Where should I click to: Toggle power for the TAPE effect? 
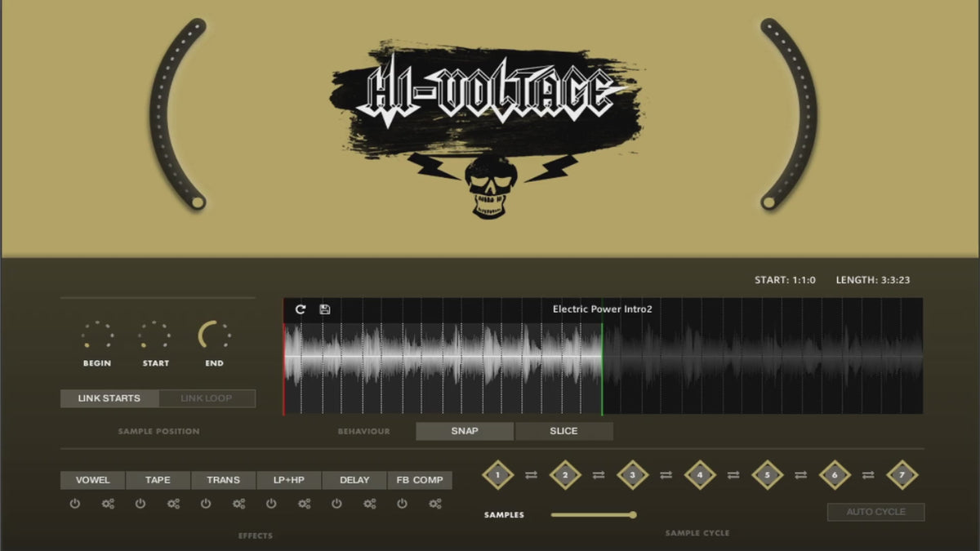tap(140, 504)
